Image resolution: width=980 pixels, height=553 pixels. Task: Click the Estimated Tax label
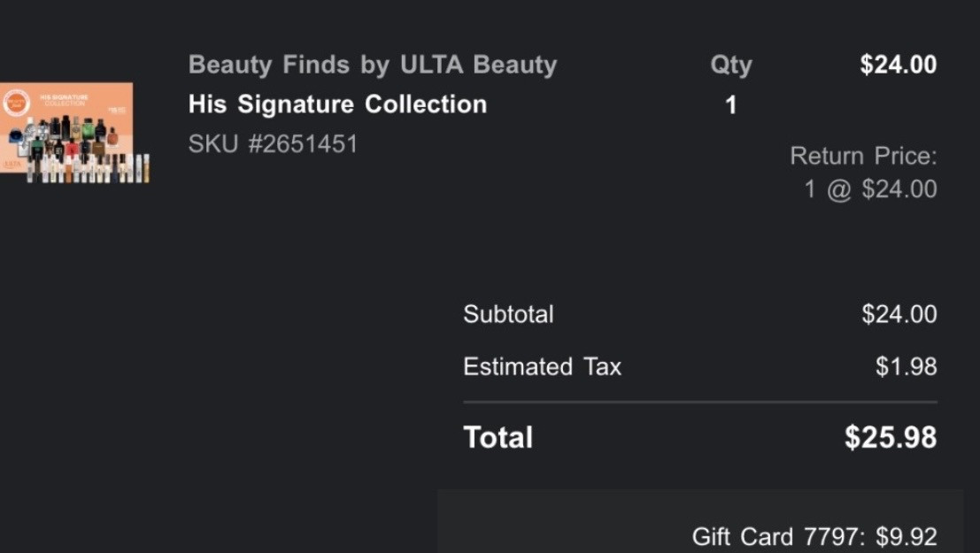point(542,366)
